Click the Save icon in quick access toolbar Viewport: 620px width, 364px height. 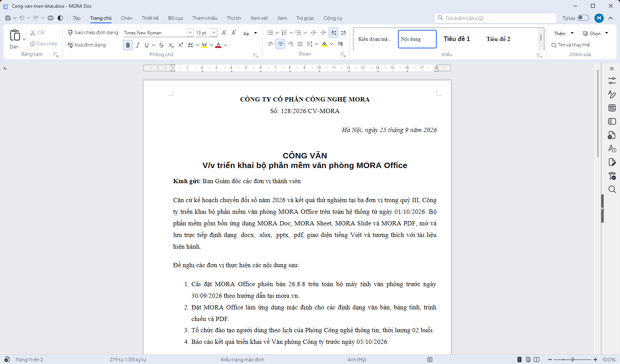8,18
